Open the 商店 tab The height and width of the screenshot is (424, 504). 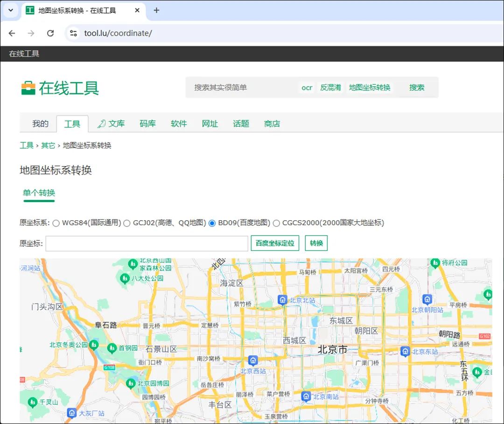click(x=272, y=124)
